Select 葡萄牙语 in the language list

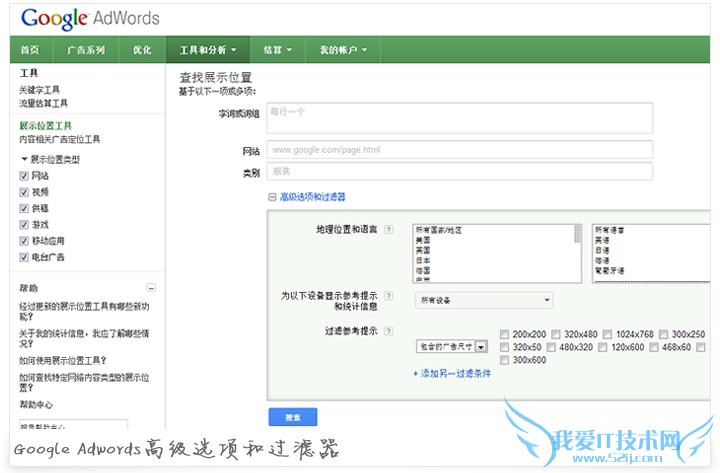(x=609, y=270)
